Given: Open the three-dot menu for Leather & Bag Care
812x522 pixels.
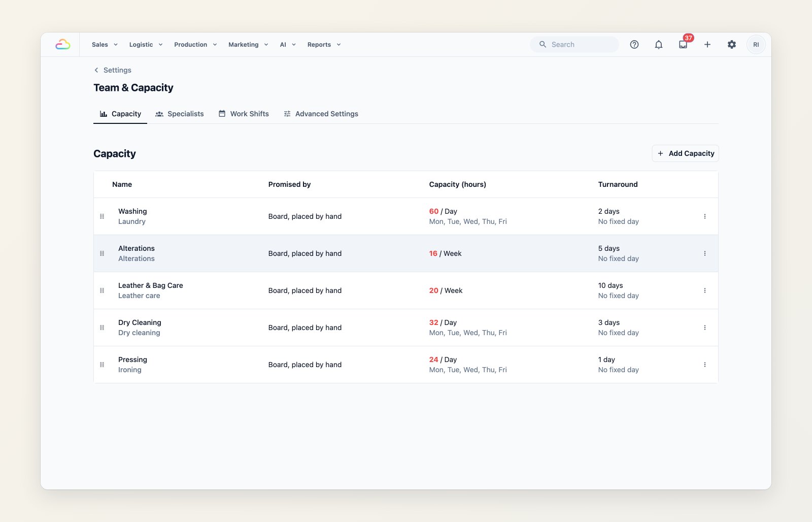Looking at the screenshot, I should point(705,290).
